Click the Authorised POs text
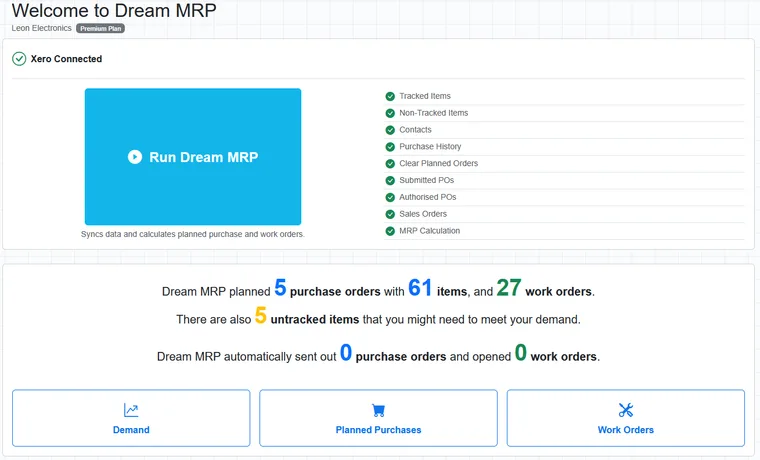The width and height of the screenshot is (760, 460). click(x=428, y=197)
